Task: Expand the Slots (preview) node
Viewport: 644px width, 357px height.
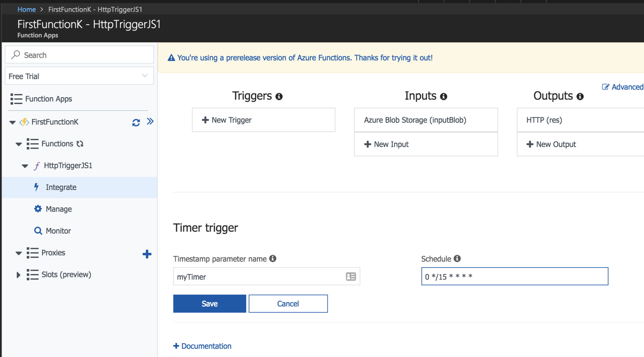Action: (x=18, y=275)
